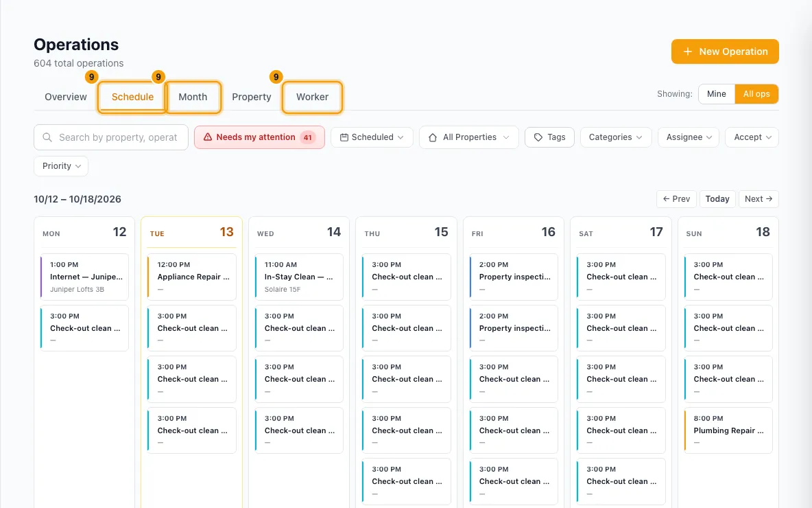Click the TUE 13 day header
This screenshot has height=508, width=812.
191,232
